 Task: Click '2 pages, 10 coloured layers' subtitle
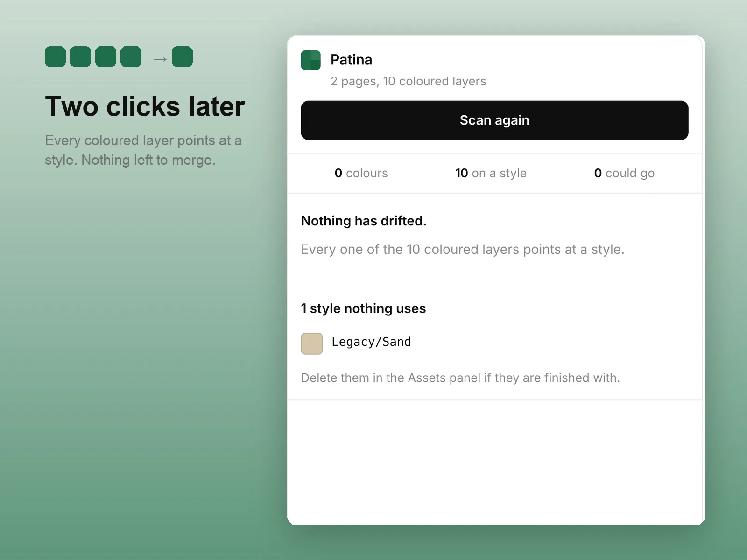(x=408, y=81)
